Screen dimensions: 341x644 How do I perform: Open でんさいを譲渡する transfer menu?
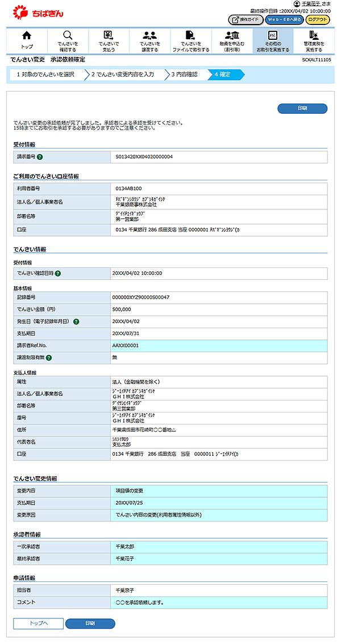click(149, 40)
